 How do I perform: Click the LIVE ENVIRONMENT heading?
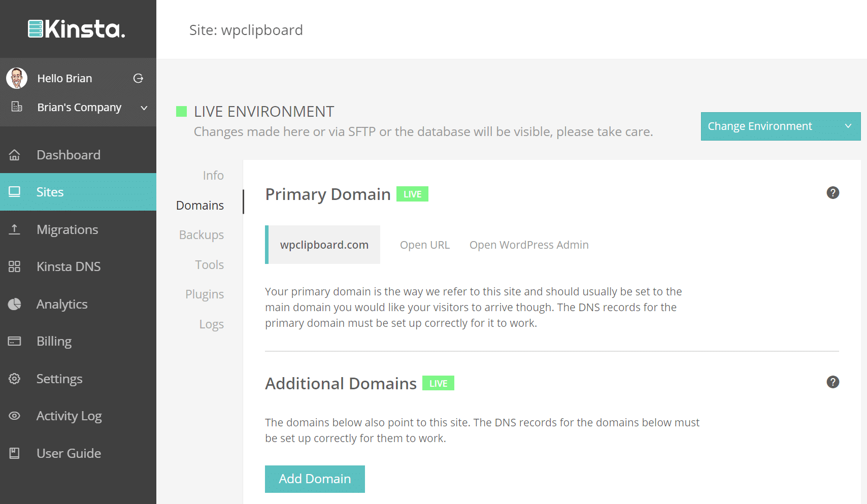tap(264, 111)
